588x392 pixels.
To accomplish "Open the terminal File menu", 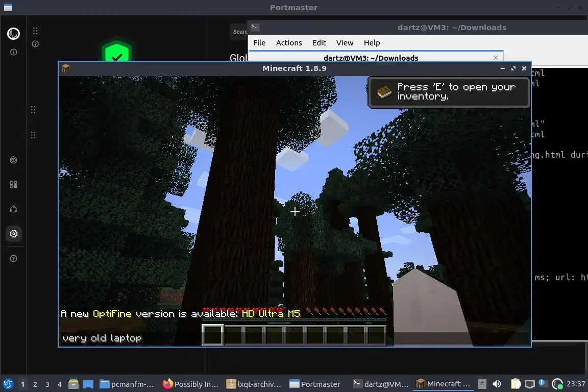I will click(x=259, y=43).
